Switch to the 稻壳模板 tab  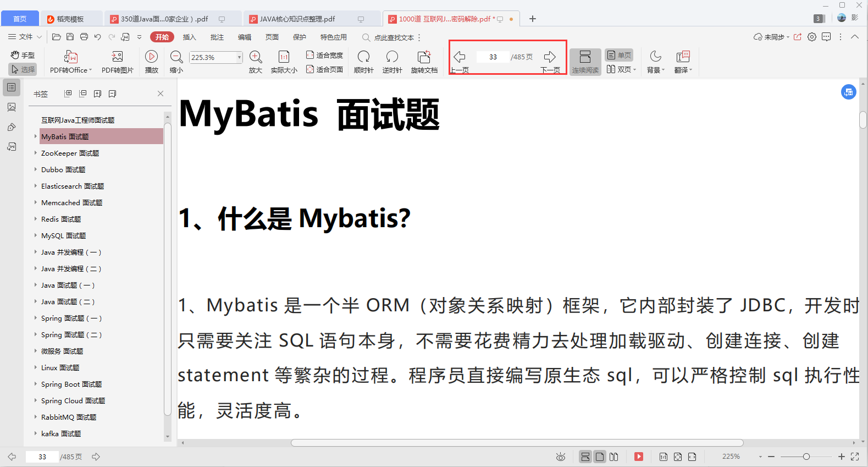click(x=71, y=19)
